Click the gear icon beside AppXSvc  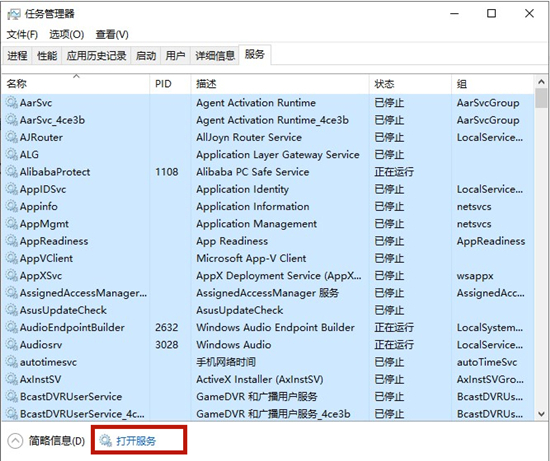(x=12, y=275)
